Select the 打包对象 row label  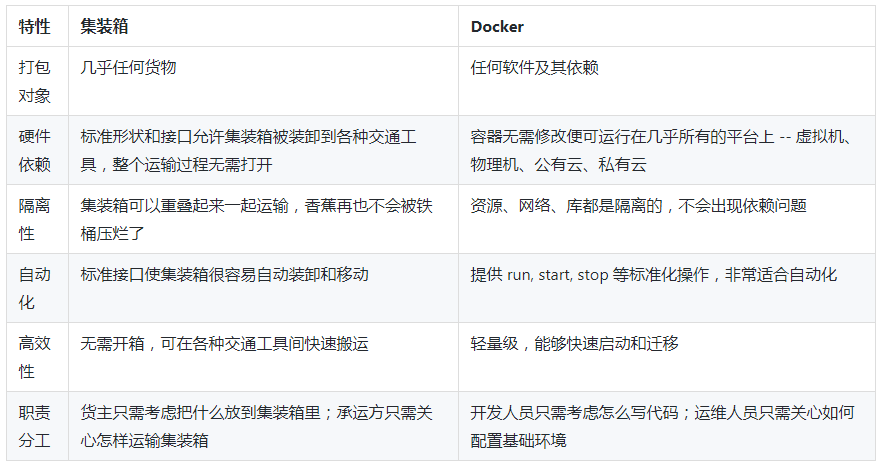click(35, 82)
